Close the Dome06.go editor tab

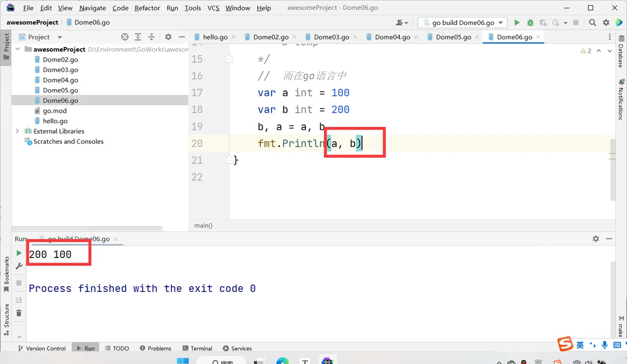point(539,37)
